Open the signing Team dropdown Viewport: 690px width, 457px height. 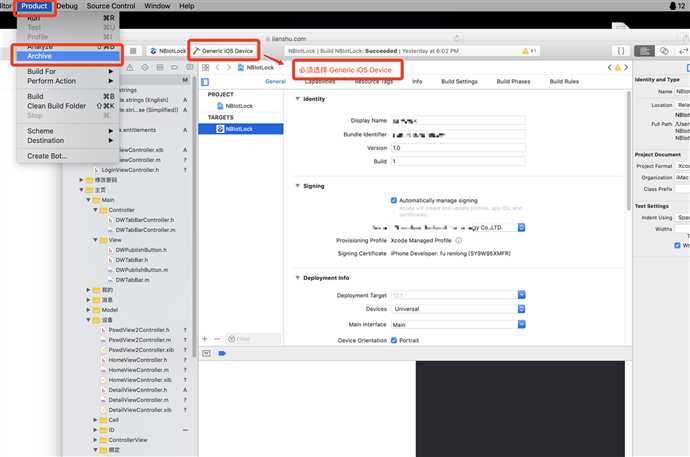[x=521, y=227]
